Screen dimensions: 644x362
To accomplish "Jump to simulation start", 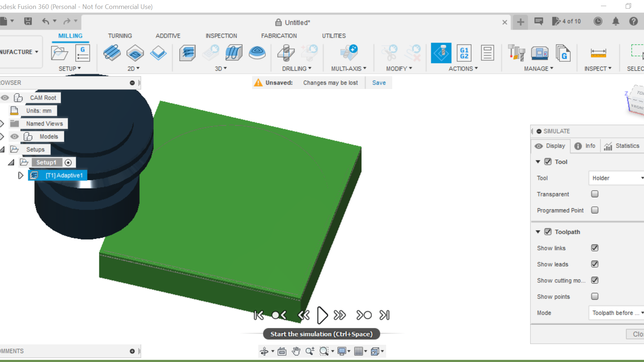I will click(x=259, y=315).
